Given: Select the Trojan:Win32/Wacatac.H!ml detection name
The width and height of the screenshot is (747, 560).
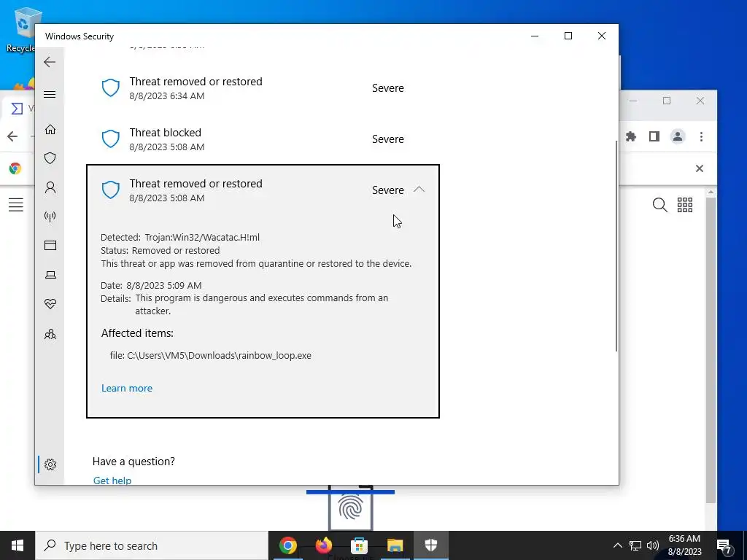Looking at the screenshot, I should pyautogui.click(x=202, y=237).
